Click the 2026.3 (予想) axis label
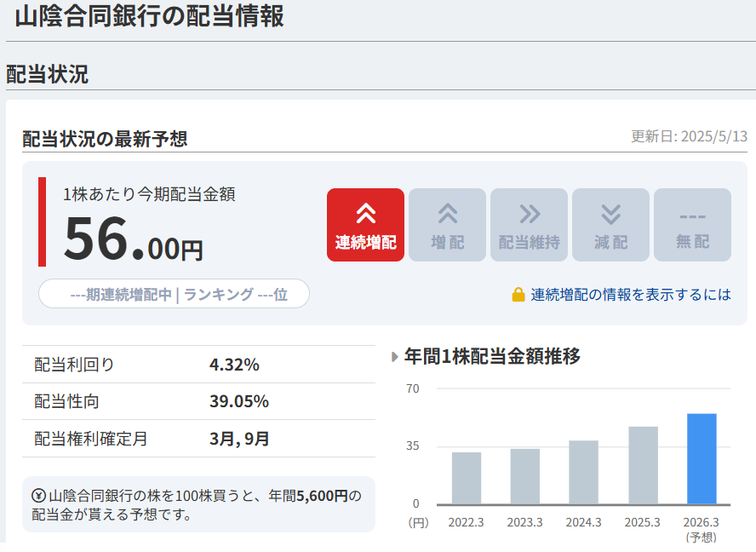 coord(701,529)
